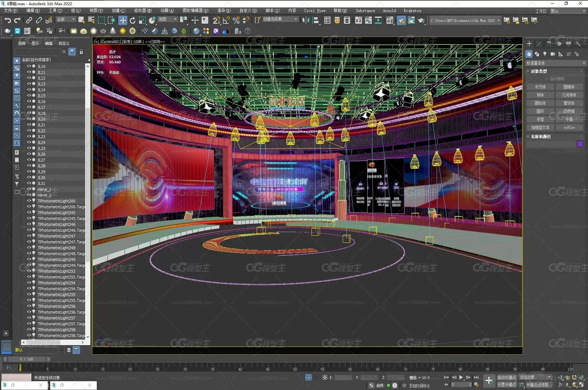Click the tyFlow object button

click(569, 127)
